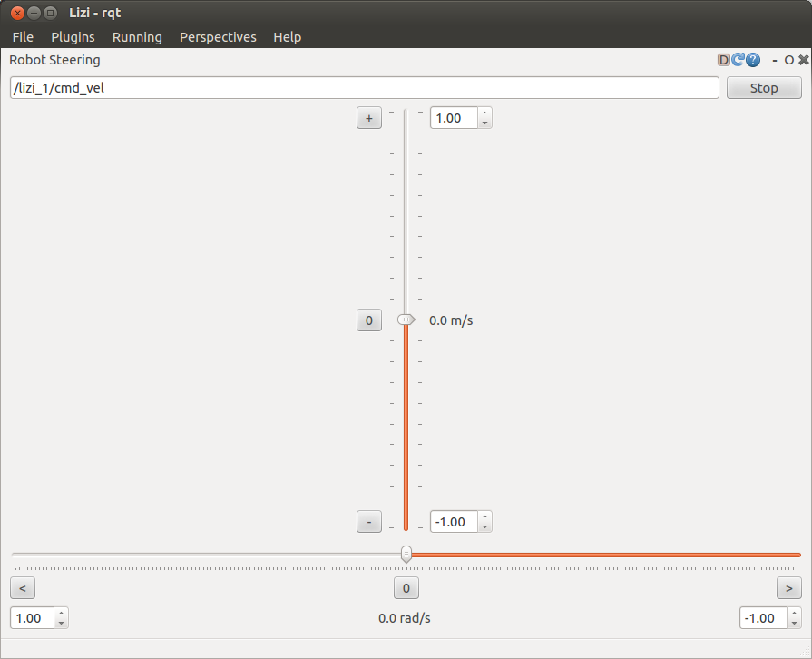Increment the max linear speed 1.00 spinbox
The image size is (812, 659).
click(x=484, y=113)
